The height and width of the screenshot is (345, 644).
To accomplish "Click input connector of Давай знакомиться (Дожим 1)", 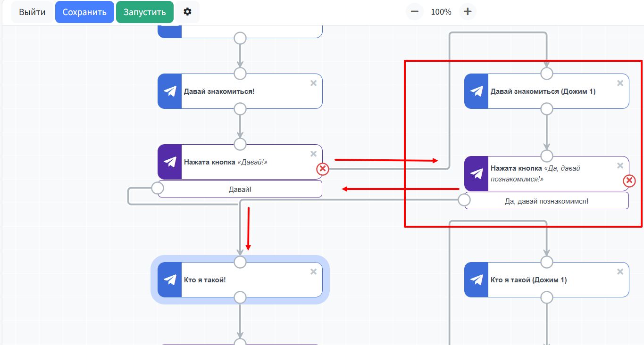I will coord(547,74).
